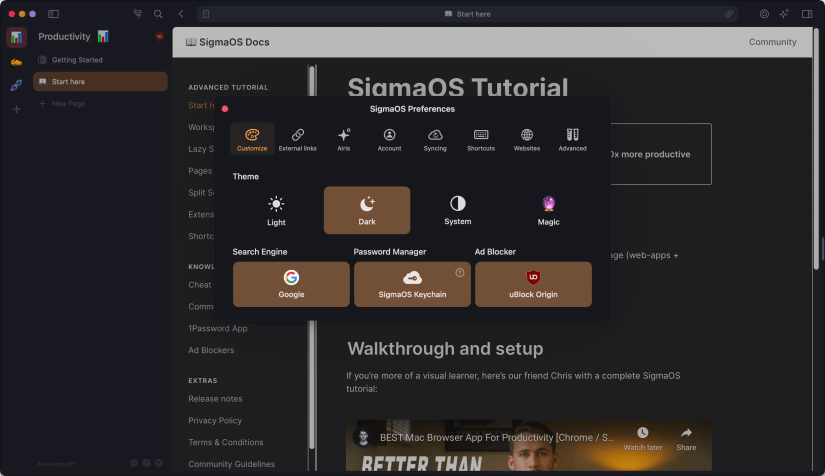Select the Productivity workspace chart icon

click(16, 38)
